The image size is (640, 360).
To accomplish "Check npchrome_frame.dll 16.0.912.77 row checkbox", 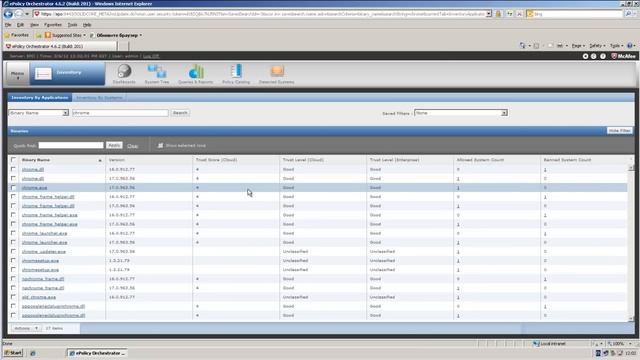I will pos(13,279).
